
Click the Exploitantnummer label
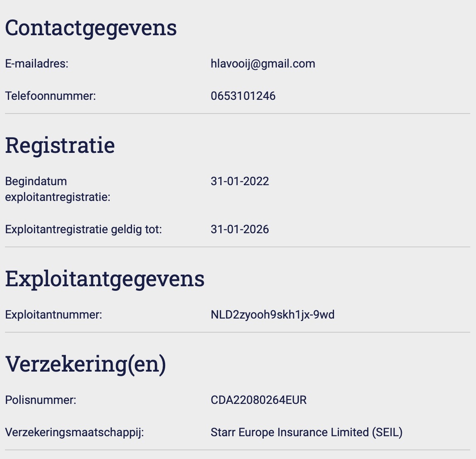[x=54, y=315]
